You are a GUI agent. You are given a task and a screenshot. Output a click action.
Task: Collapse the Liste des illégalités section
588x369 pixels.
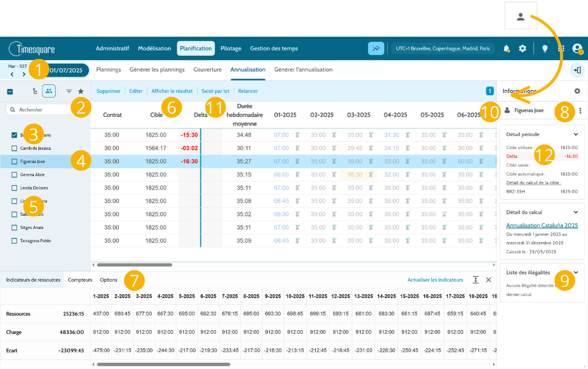click(x=575, y=273)
